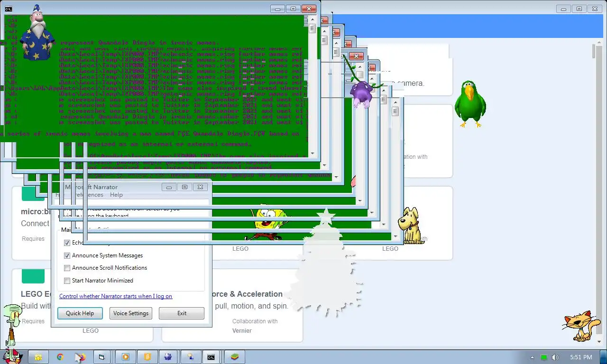Screen dimensions: 607x364
Task: Close the Microsoft Narrator window
Action: point(201,187)
